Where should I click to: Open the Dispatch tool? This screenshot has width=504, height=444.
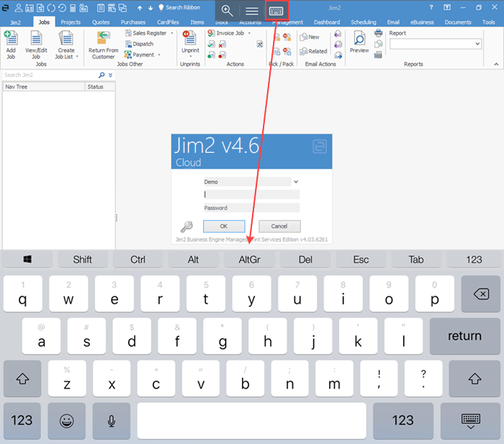click(x=140, y=44)
